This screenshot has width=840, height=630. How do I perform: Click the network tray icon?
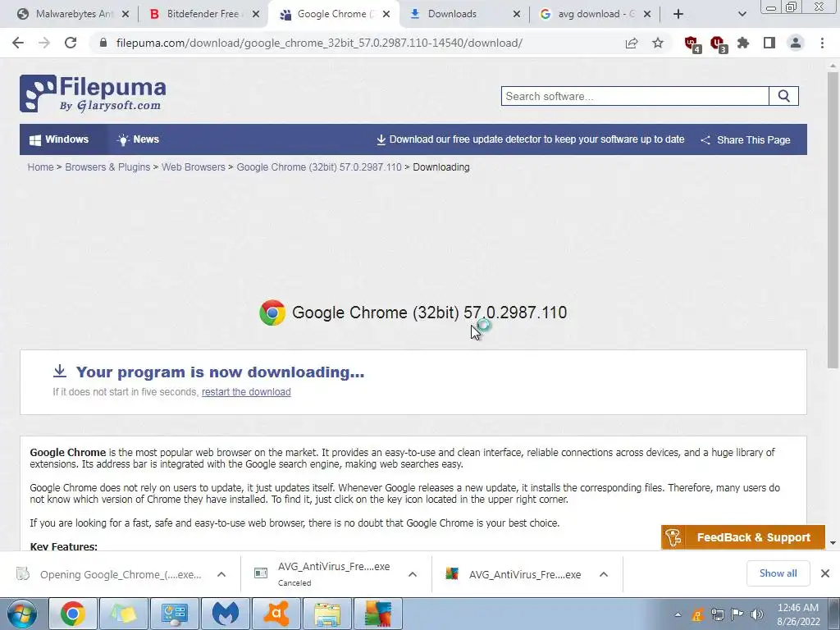coord(717,614)
